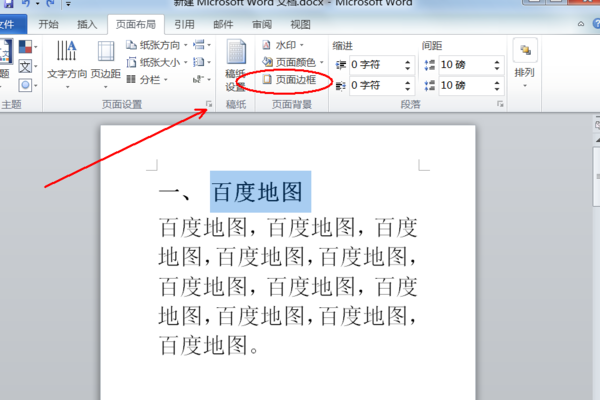This screenshot has width=600, height=400.
Task: Switch to the 插入 tab
Action: click(x=87, y=25)
